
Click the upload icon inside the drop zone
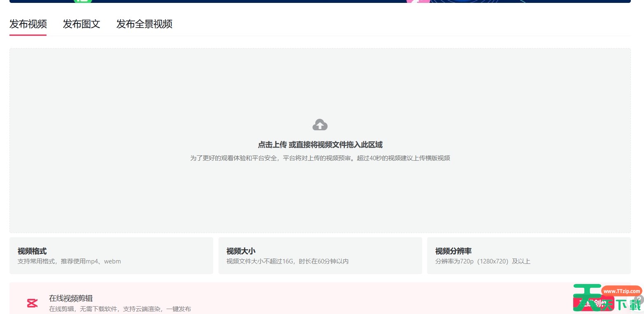coord(320,125)
